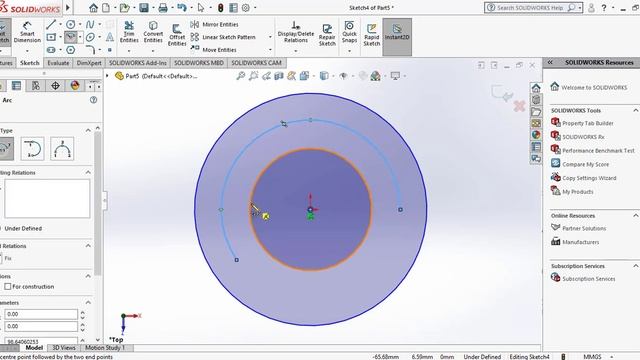Open My Products
This screenshot has width=640, height=360.
pos(572,191)
